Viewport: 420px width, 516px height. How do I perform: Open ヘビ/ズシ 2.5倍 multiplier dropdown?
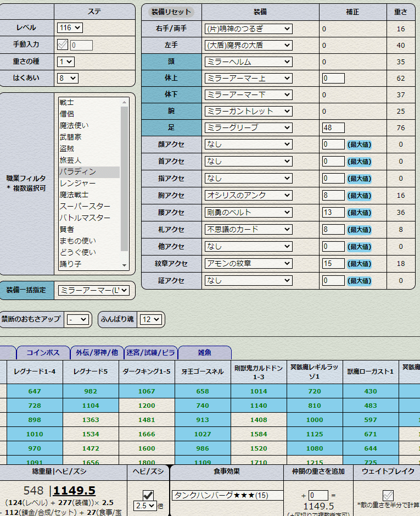pos(145,506)
